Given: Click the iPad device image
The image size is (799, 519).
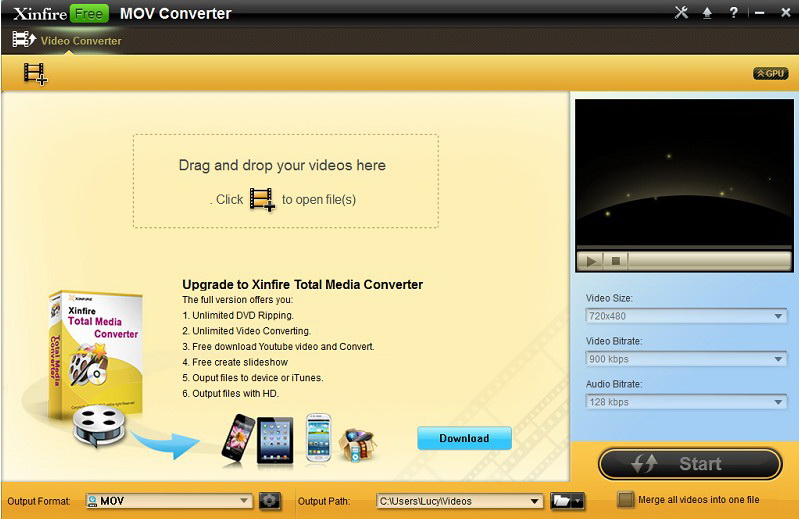Looking at the screenshot, I should 275,440.
